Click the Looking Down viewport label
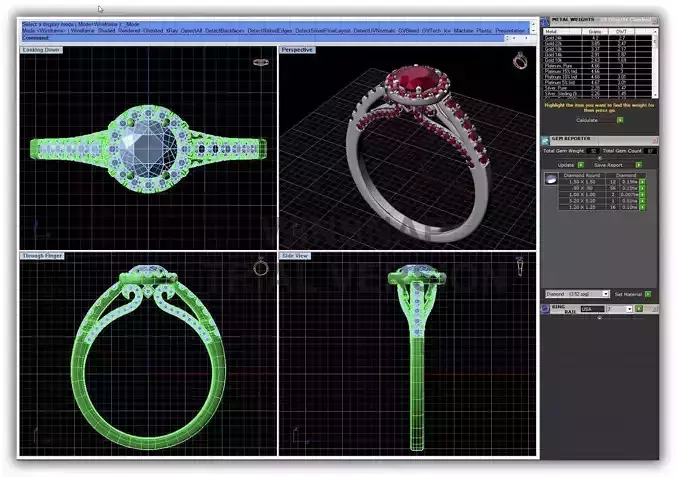676x477 pixels. point(41,50)
